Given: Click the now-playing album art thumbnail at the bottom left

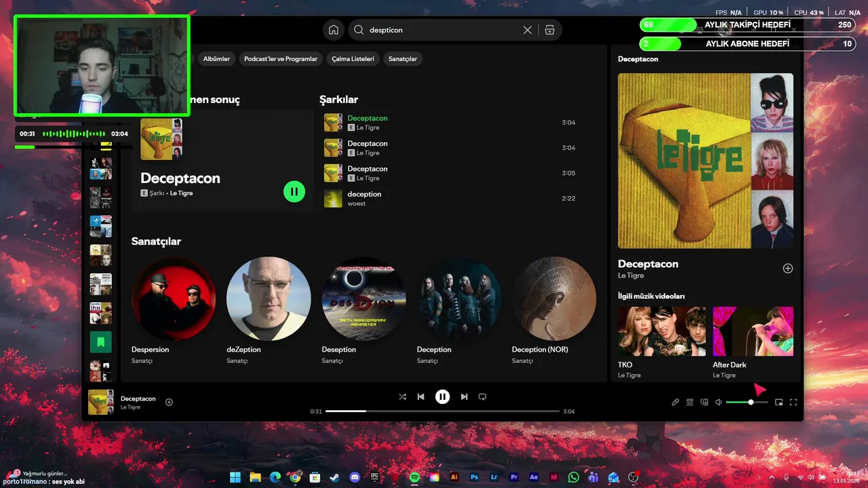Looking at the screenshot, I should [101, 402].
